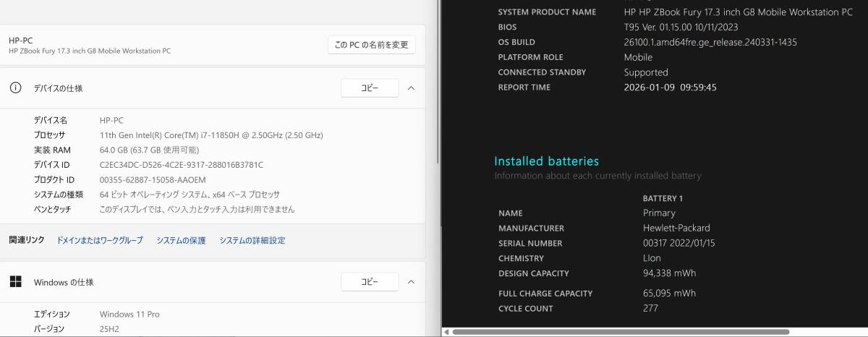Open ドメインまたはワークグループ link

(100, 240)
